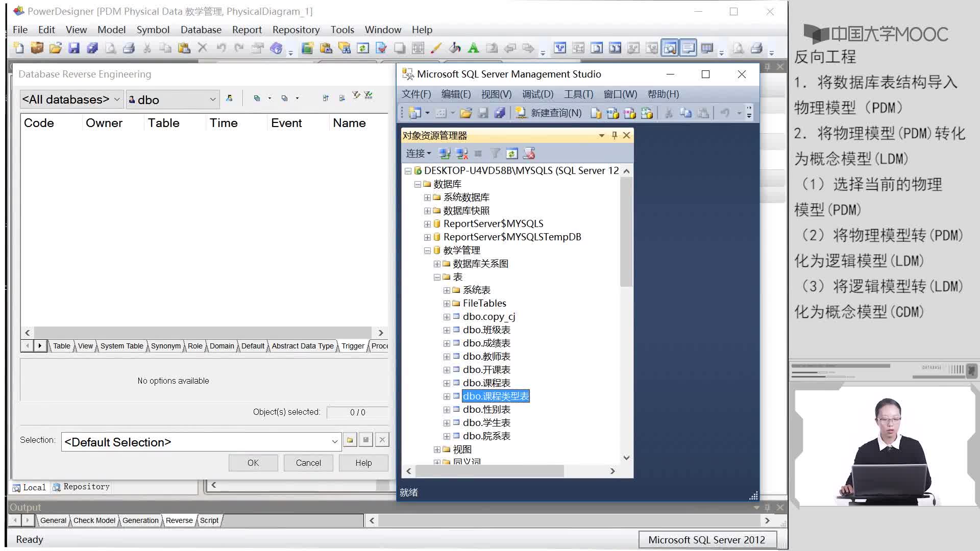Expand the ReportServer$MYSQLS database node
The width and height of the screenshot is (980, 551).
427,224
